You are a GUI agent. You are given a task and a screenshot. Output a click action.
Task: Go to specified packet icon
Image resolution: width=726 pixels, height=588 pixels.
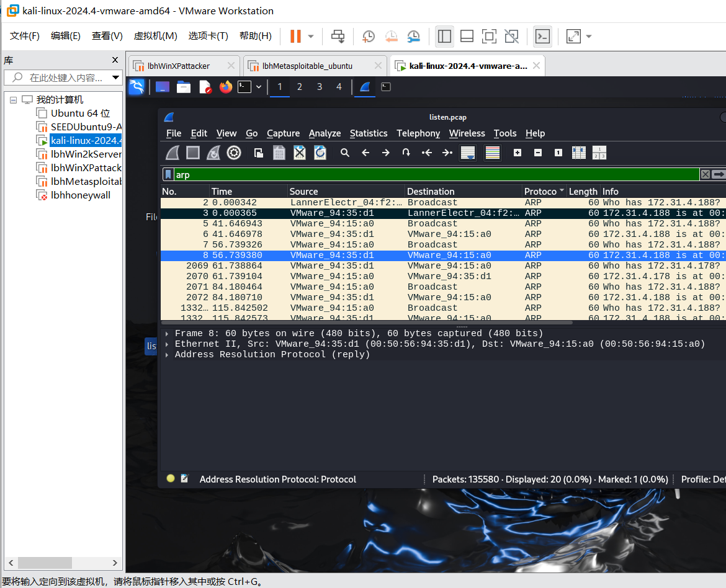406,153
